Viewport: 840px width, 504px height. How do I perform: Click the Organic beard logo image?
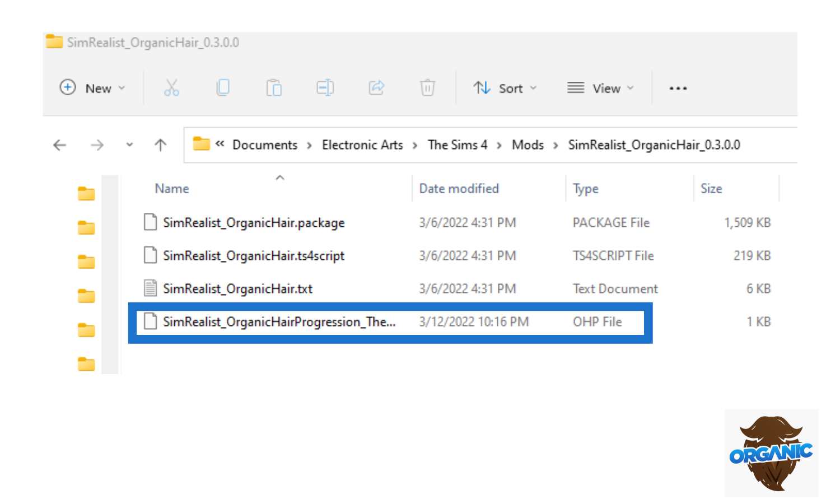771,453
